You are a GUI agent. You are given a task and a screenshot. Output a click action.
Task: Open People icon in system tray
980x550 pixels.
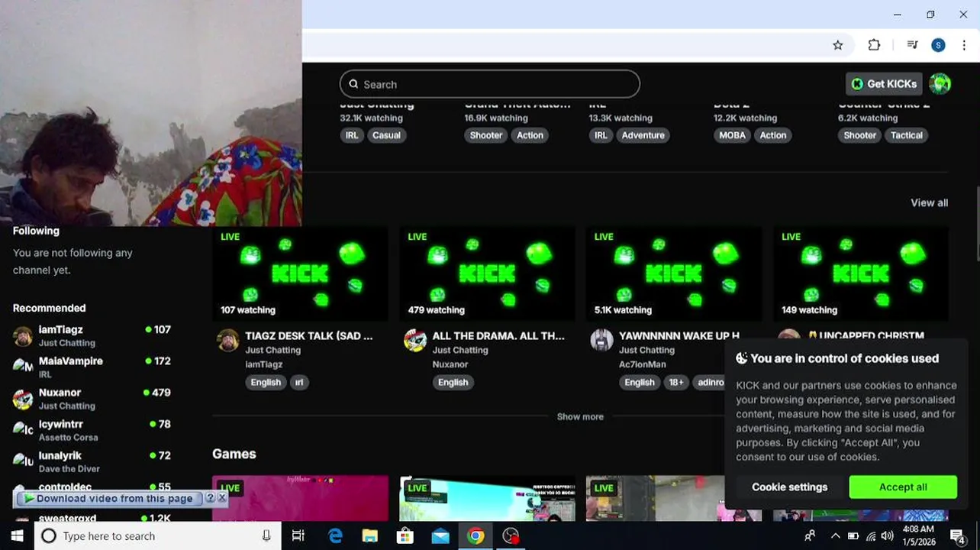click(x=810, y=535)
